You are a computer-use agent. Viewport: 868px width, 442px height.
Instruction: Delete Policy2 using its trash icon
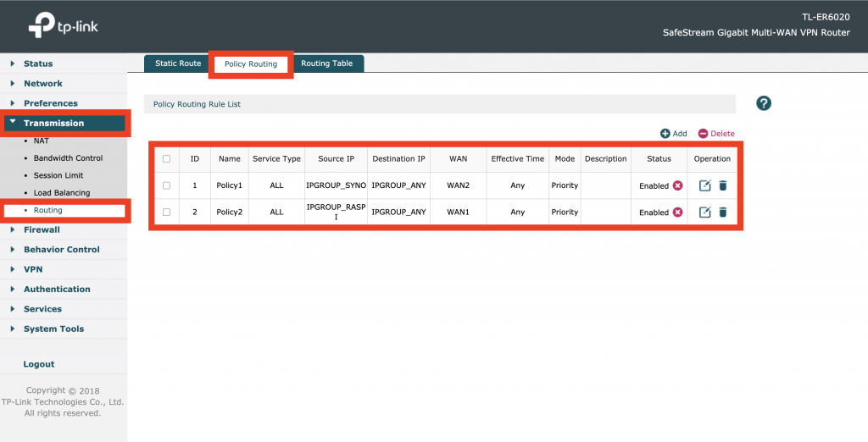coord(723,212)
